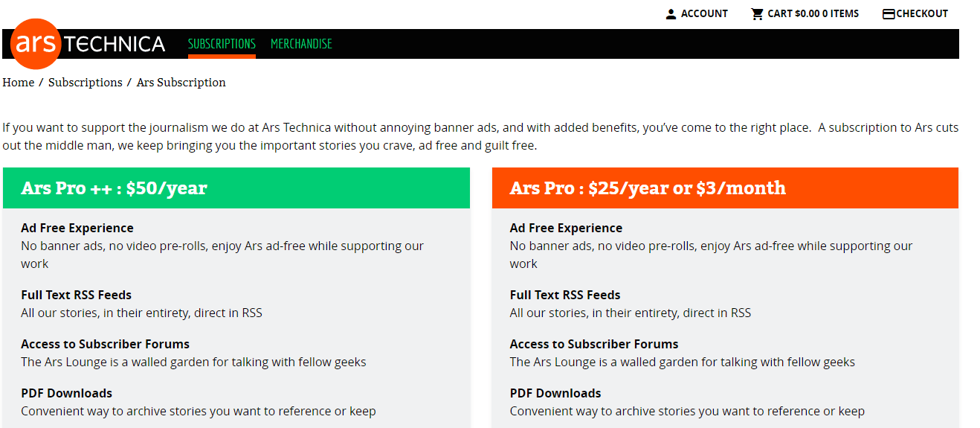The width and height of the screenshot is (980, 428).
Task: Click PDF Downloads heading under Ars Pro ++
Action: [x=67, y=393]
